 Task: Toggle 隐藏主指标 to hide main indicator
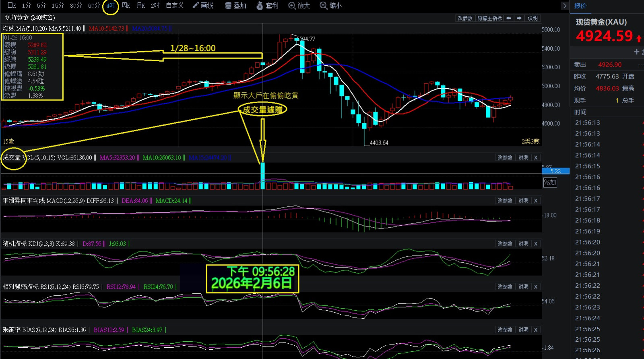pyautogui.click(x=489, y=18)
